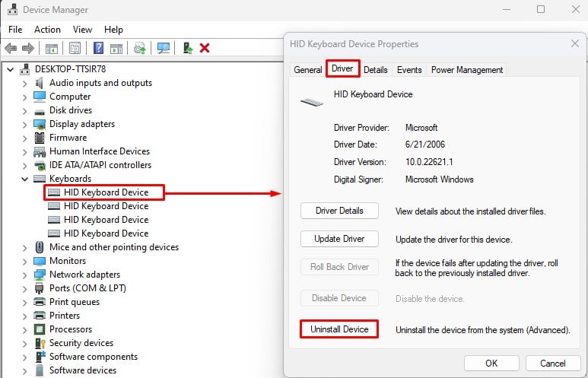
Task: Expand the Software components chevron
Action: [25, 357]
